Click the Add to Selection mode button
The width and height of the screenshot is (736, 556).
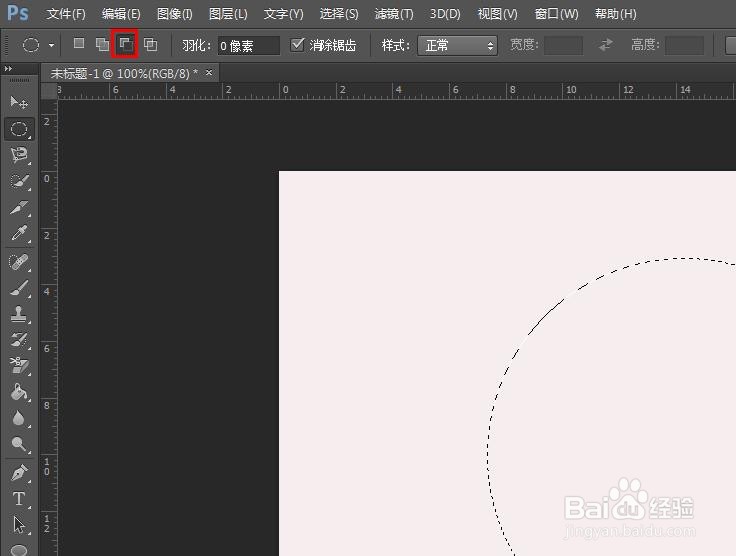pyautogui.click(x=102, y=45)
